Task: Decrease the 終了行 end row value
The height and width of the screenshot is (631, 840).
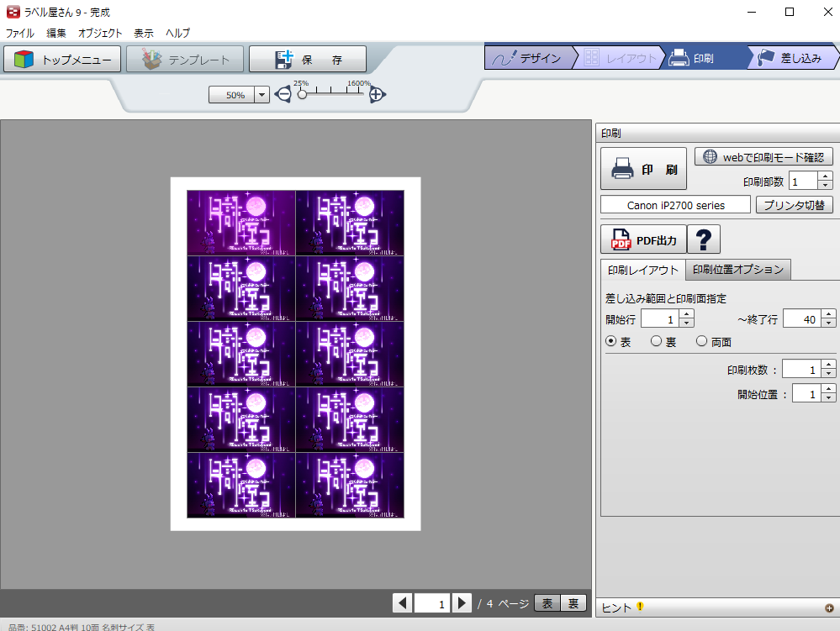Action: tap(829, 323)
